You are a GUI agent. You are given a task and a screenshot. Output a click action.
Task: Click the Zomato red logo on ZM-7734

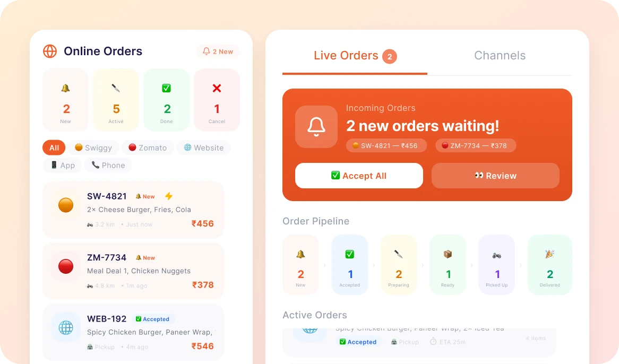[x=66, y=266]
